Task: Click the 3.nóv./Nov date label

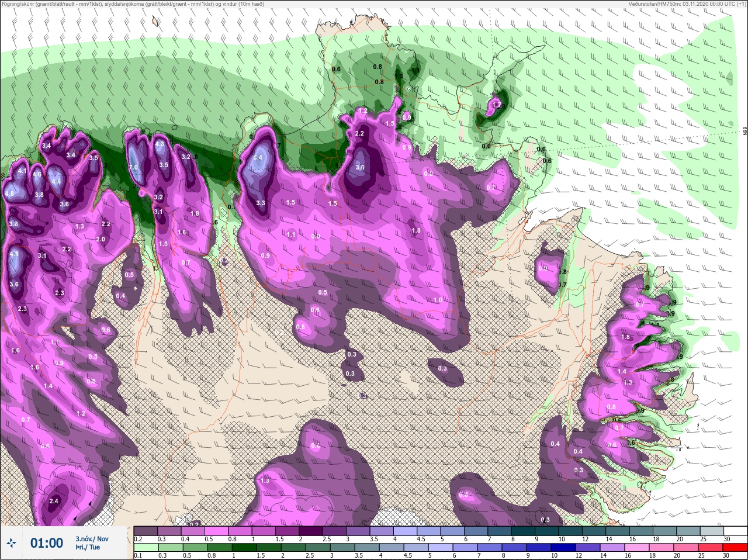Action: pos(92,539)
